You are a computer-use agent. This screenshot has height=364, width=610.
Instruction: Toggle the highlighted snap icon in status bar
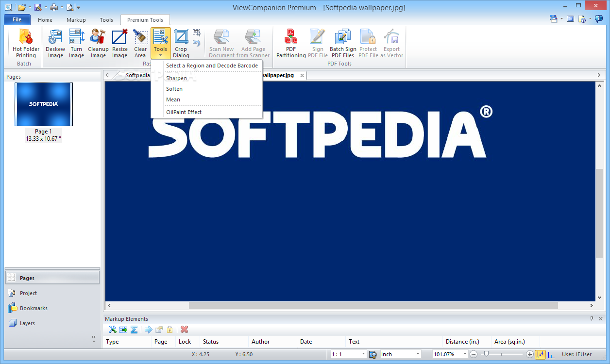(541, 354)
